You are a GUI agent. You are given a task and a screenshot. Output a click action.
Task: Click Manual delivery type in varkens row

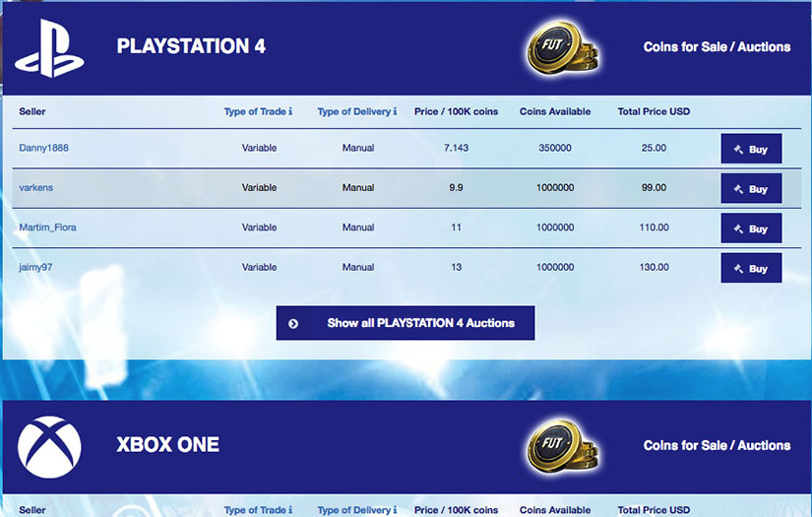tap(358, 187)
